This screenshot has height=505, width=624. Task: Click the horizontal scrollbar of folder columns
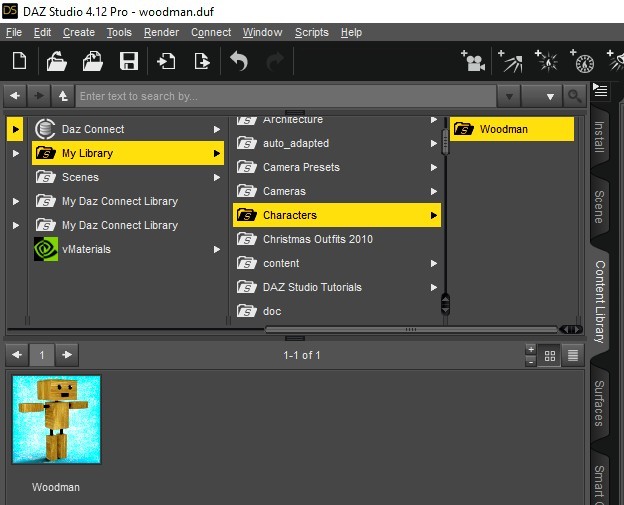tap(411, 330)
